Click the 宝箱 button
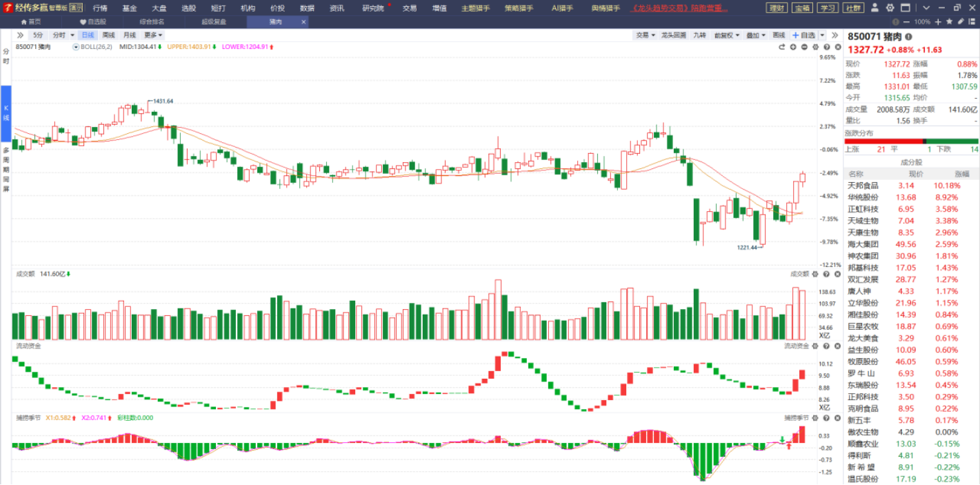Image resolution: width=980 pixels, height=485 pixels. [x=802, y=8]
